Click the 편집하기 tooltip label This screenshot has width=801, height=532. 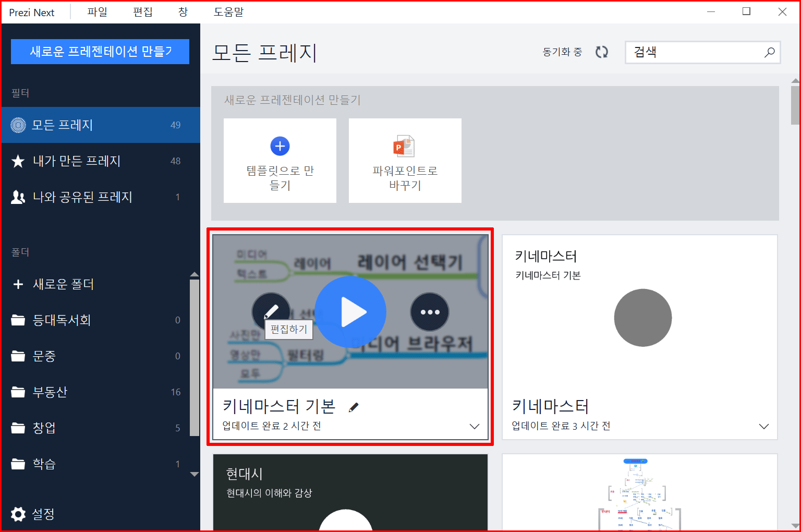tap(288, 329)
